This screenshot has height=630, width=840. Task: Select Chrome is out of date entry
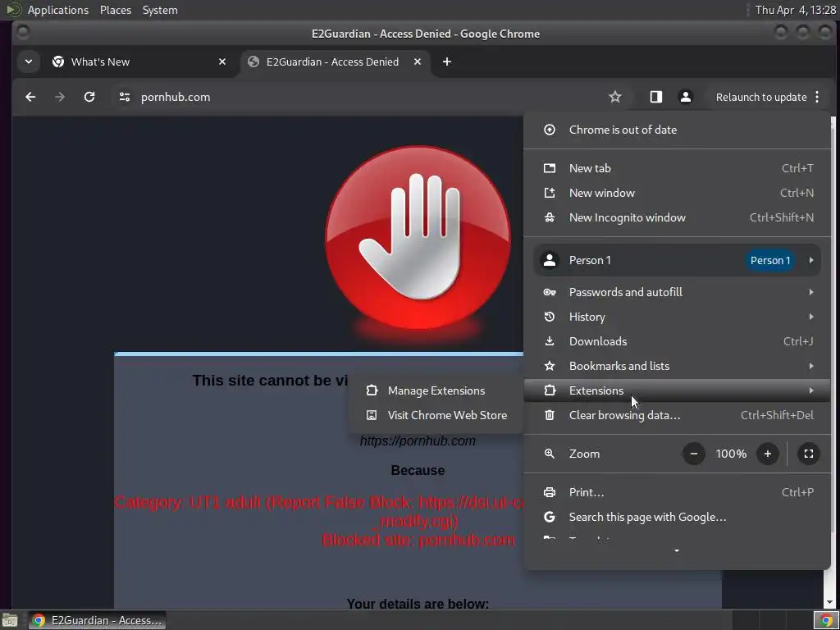[x=677, y=130]
